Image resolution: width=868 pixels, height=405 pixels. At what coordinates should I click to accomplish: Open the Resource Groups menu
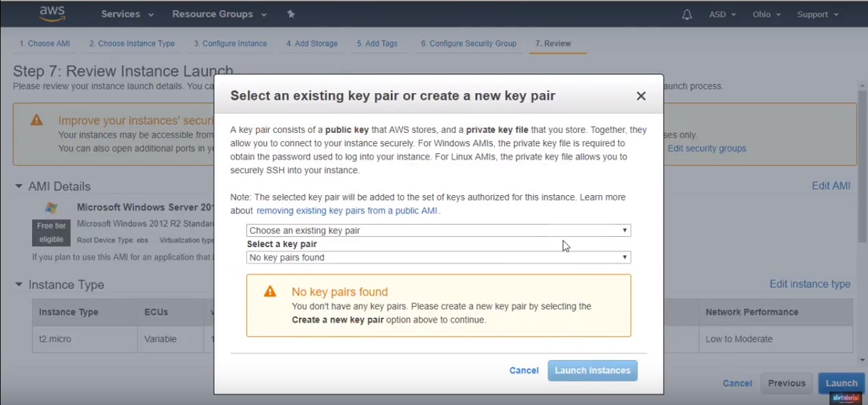pyautogui.click(x=220, y=14)
